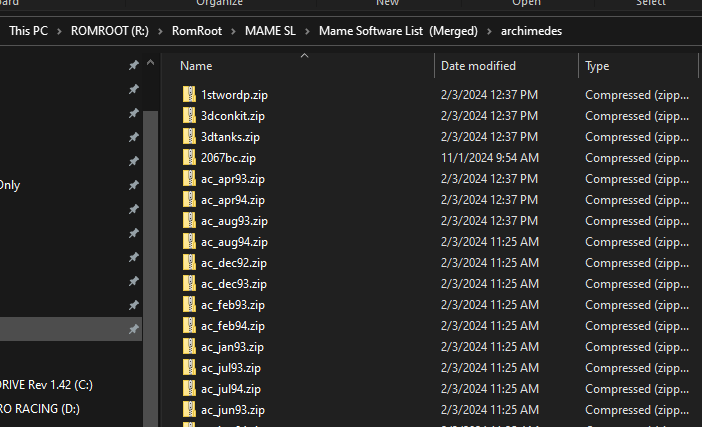Viewport: 702px width, 427px height.
Task: Select the file named ac_aug93.zip
Action: (x=234, y=221)
